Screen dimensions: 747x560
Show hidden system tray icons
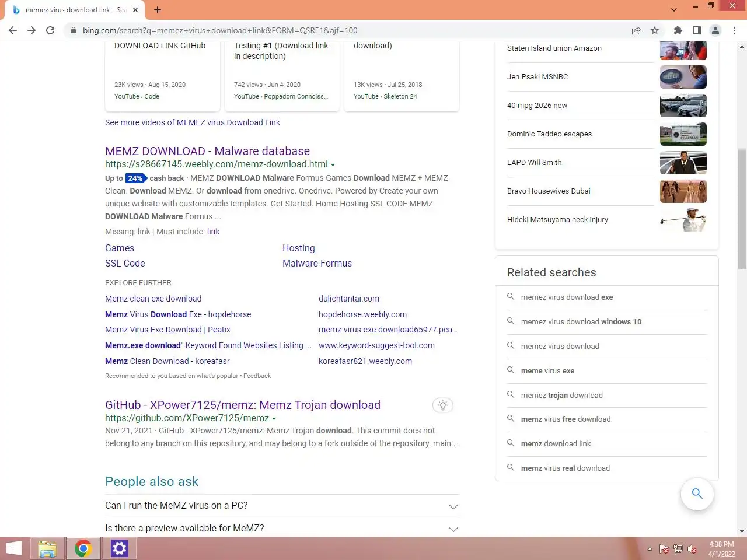tap(650, 549)
